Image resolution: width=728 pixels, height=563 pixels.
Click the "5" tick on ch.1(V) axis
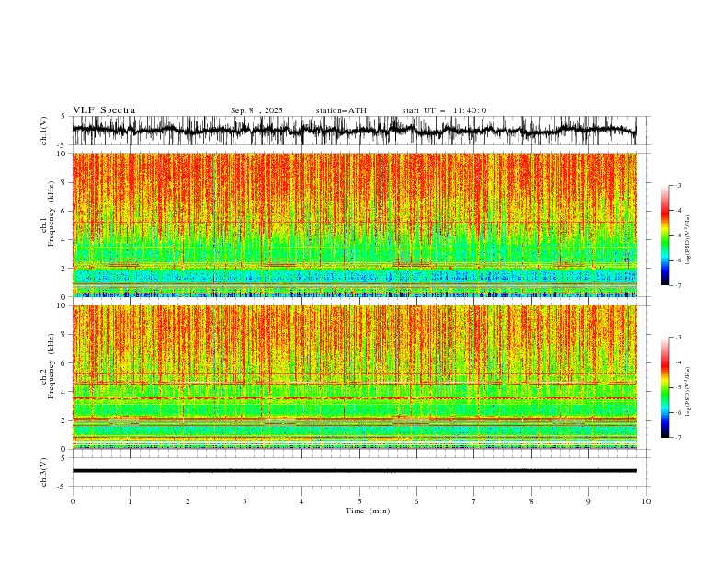point(63,116)
